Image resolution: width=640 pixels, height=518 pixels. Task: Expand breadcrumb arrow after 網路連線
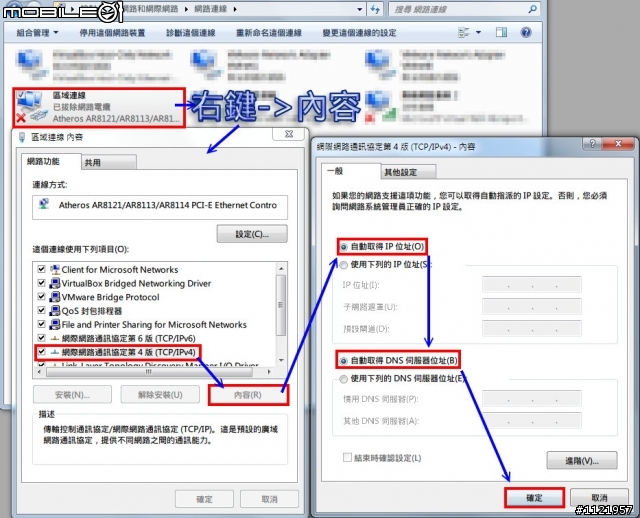pyautogui.click(x=235, y=9)
